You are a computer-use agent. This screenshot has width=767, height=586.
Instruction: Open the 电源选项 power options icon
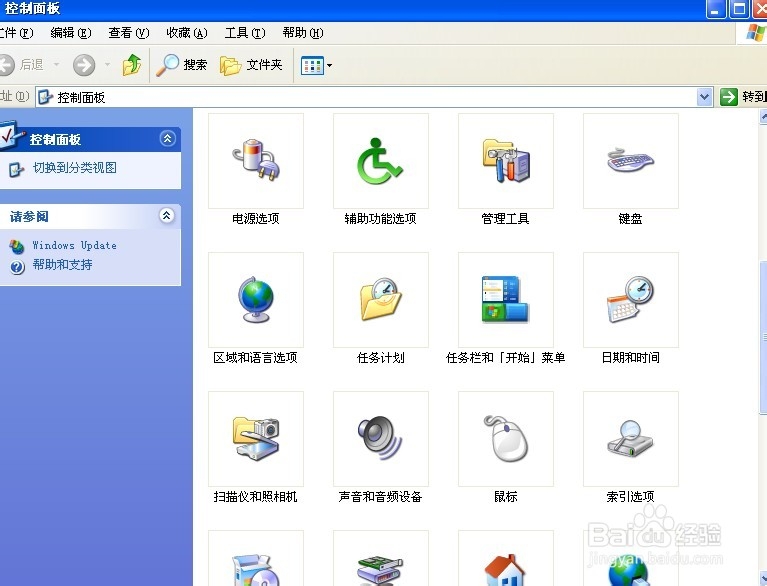click(256, 161)
